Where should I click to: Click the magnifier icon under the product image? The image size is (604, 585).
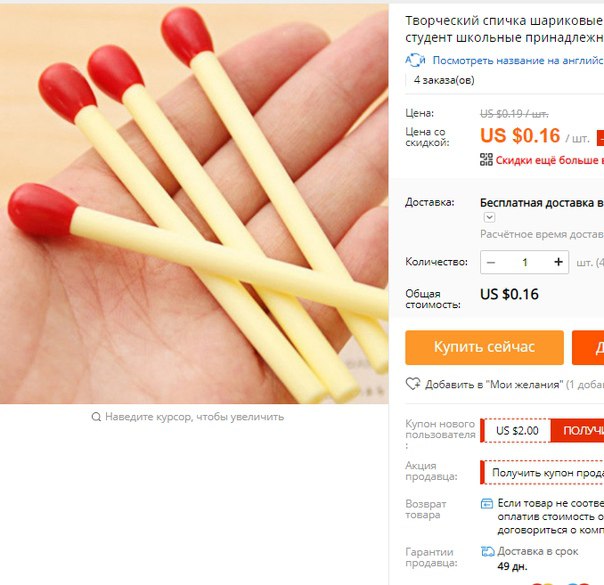pyautogui.click(x=96, y=417)
